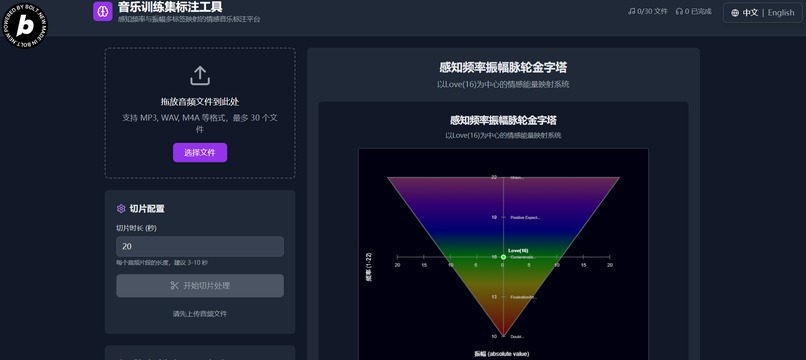Click the 'Frustration...' label at 13
Screen dimensions: 806x360
click(523, 297)
